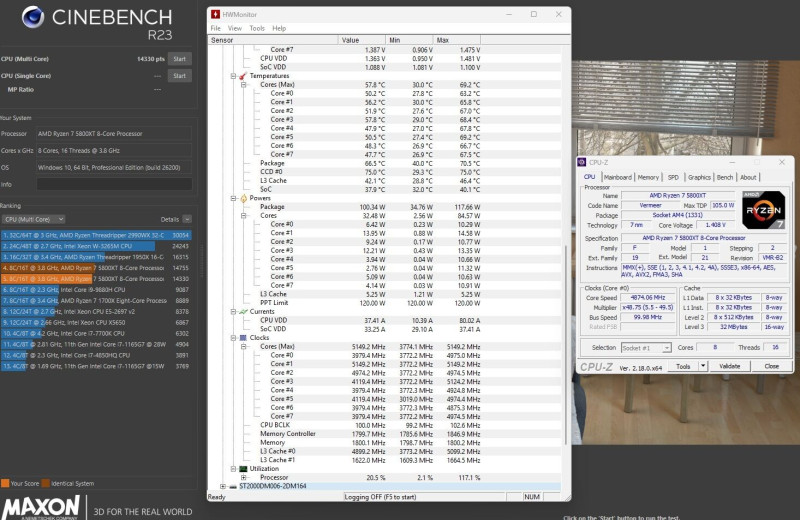Open the Socket #1 selection dropdown in CPU-Z
The height and width of the screenshot is (520, 800).
pyautogui.click(x=666, y=348)
